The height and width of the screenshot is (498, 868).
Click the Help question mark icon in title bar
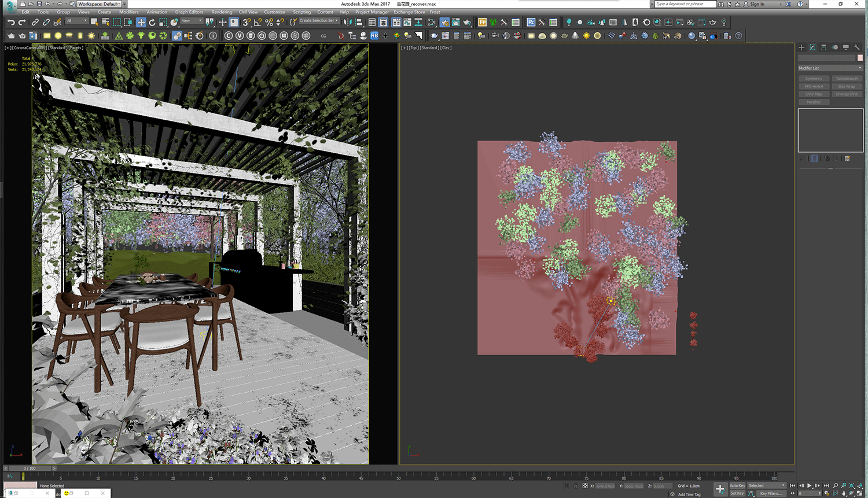[x=801, y=4]
